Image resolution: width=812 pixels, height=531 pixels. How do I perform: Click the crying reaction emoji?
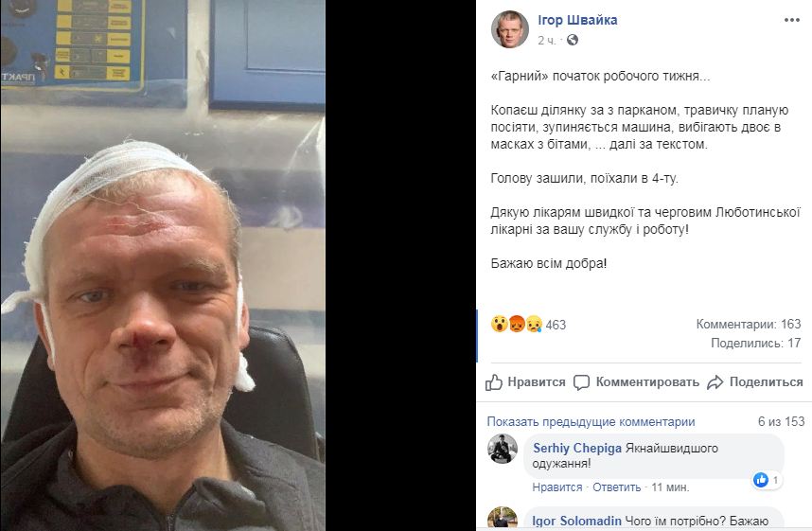534,325
